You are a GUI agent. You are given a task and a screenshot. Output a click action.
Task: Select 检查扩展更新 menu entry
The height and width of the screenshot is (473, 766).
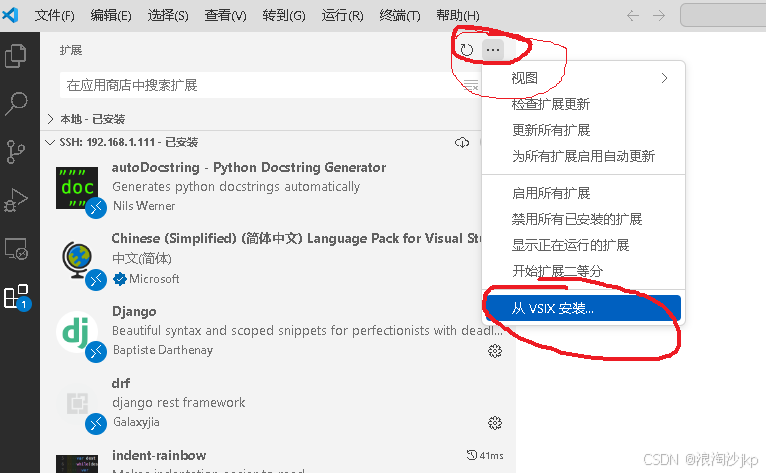pyautogui.click(x=583, y=104)
